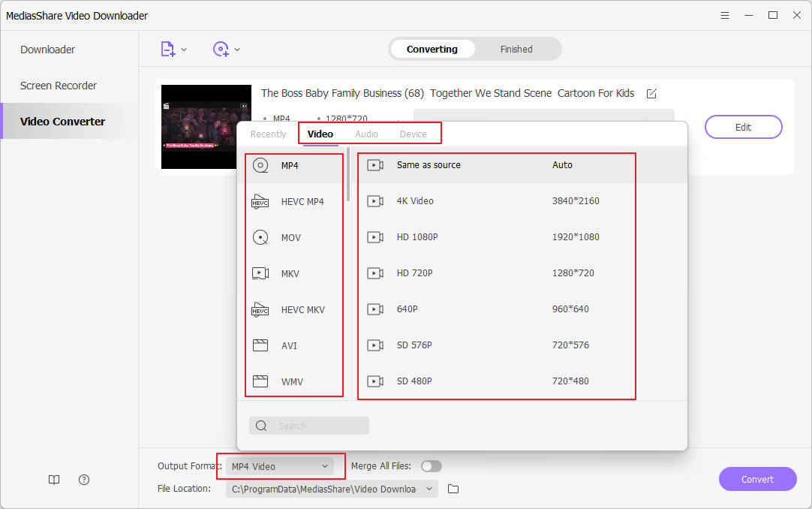Click the Same as source video icon
The height and width of the screenshot is (509, 812).
(375, 165)
